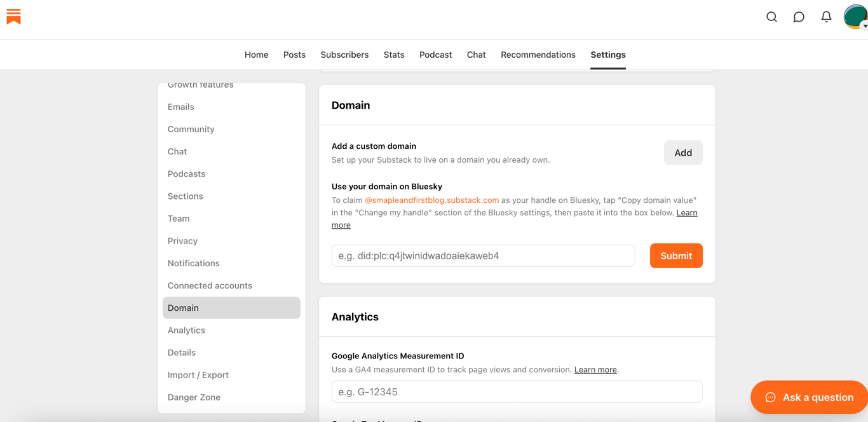Select Danger Zone in settings sidebar
This screenshot has height=422, width=868.
pyautogui.click(x=194, y=397)
